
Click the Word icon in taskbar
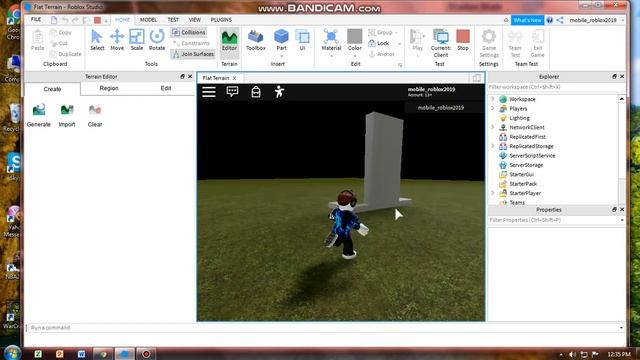click(81, 354)
